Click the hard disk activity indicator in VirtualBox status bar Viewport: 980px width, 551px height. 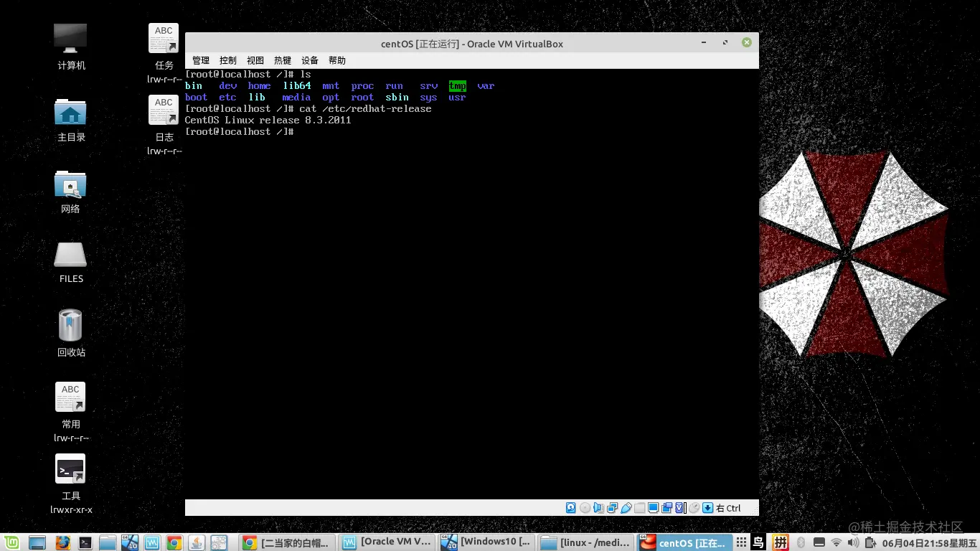(571, 508)
